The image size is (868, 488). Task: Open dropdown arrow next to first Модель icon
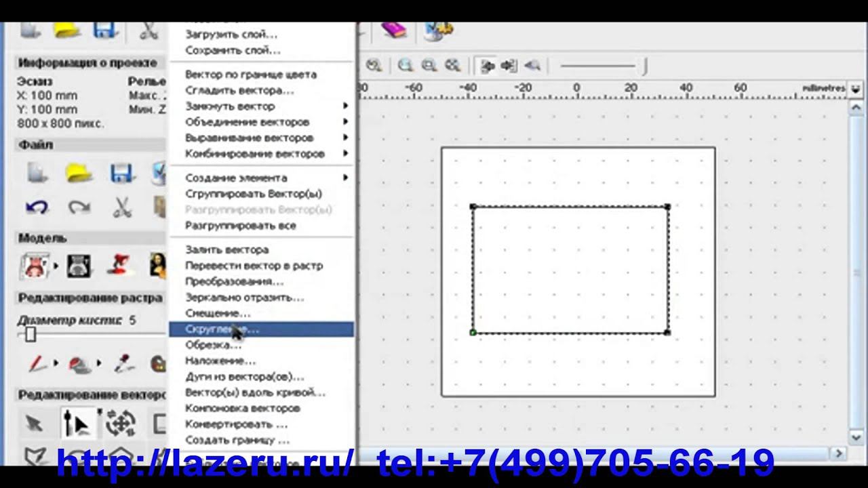(x=56, y=266)
